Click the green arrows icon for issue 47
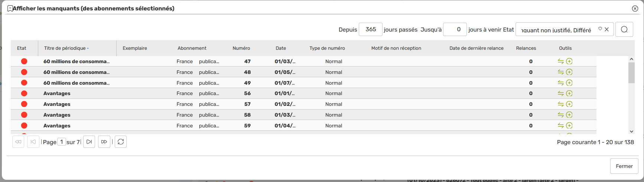This screenshot has width=644, height=182. coord(561,61)
